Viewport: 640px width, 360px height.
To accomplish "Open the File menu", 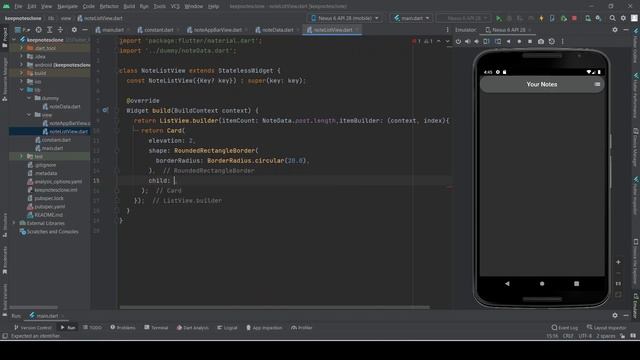I will tap(18, 7).
